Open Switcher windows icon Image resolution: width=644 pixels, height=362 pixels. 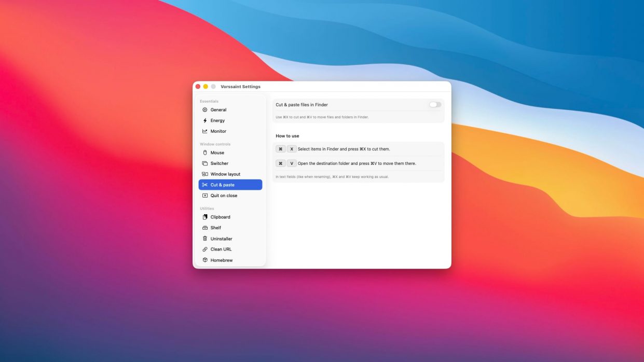tap(205, 163)
